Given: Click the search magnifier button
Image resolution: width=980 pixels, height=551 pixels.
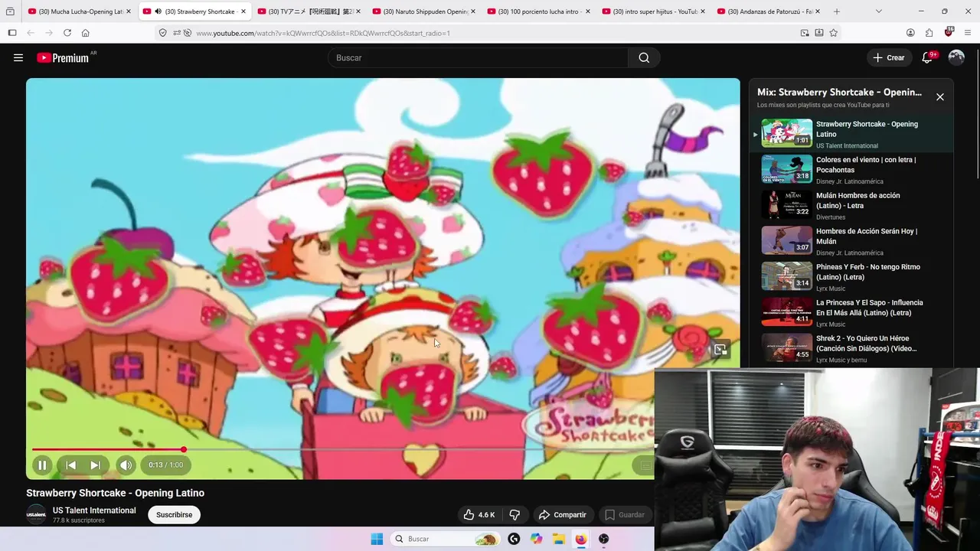Looking at the screenshot, I should (x=644, y=57).
